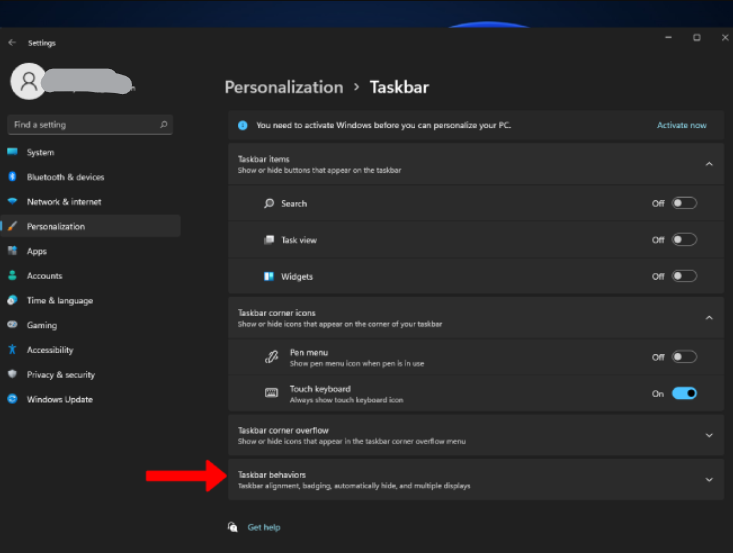This screenshot has width=733, height=553.
Task: Open Time & language settings
Action: [91, 300]
